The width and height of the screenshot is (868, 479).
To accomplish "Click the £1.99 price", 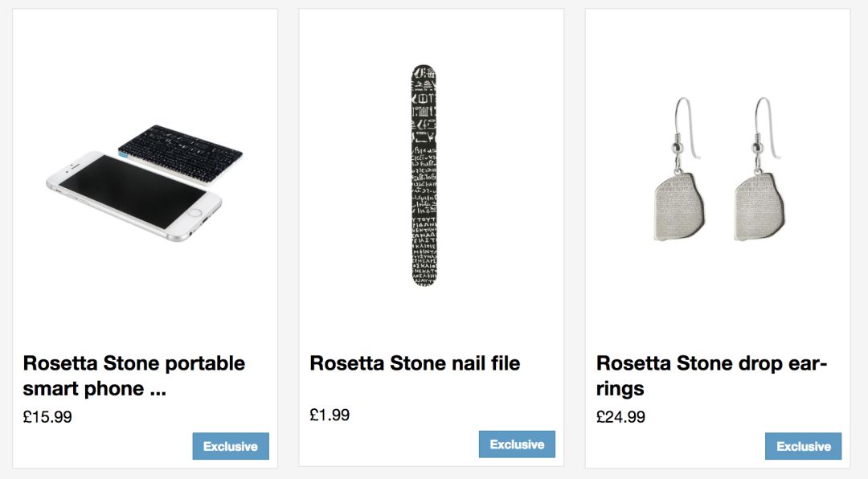I will pos(330,415).
